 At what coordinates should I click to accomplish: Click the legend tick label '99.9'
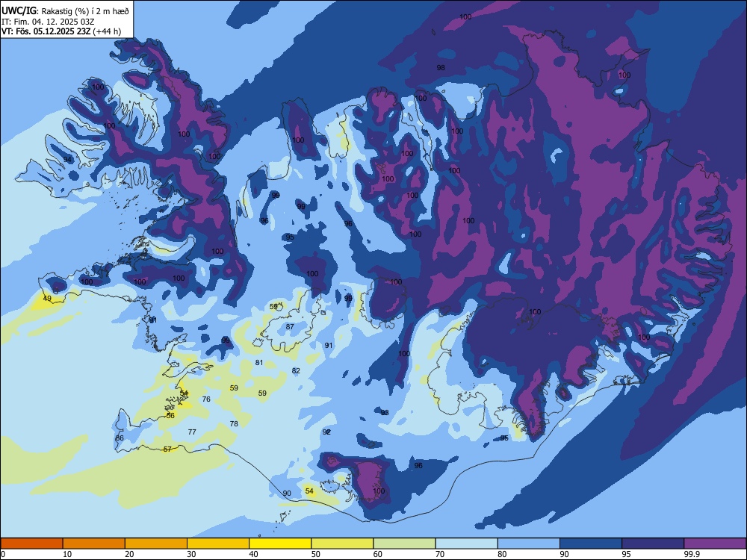[691, 554]
